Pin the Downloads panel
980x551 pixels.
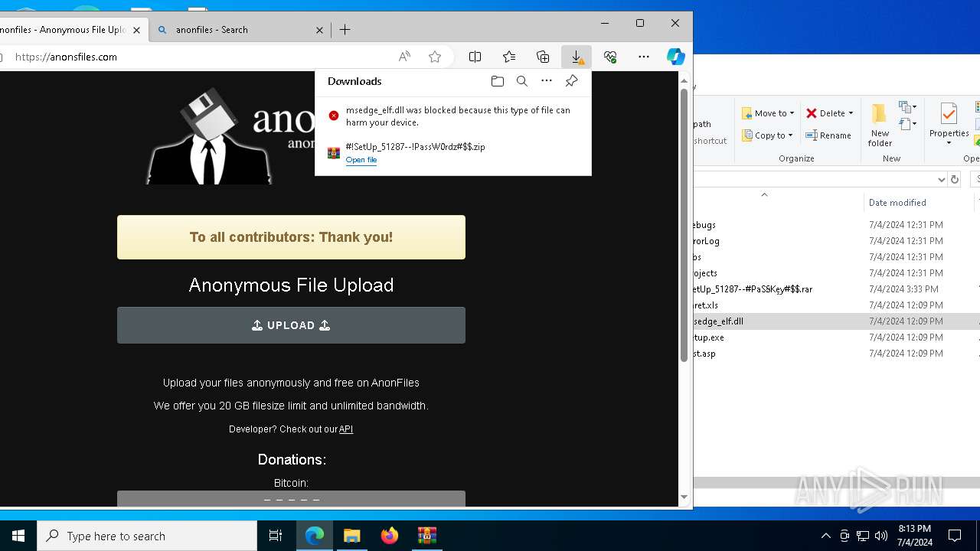[571, 81]
